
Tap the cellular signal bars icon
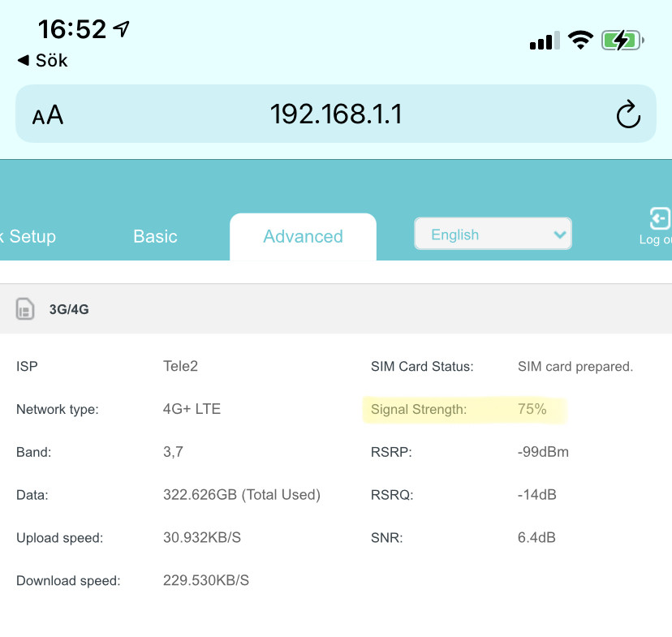(545, 41)
